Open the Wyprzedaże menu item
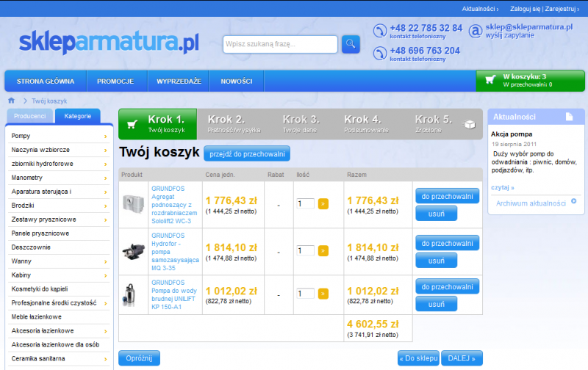The width and height of the screenshot is (588, 370). tap(179, 81)
